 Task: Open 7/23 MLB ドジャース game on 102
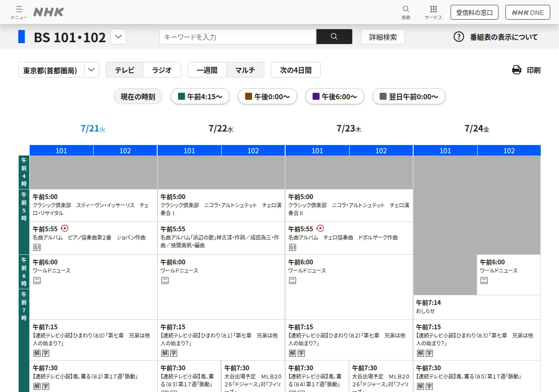[x=381, y=376]
